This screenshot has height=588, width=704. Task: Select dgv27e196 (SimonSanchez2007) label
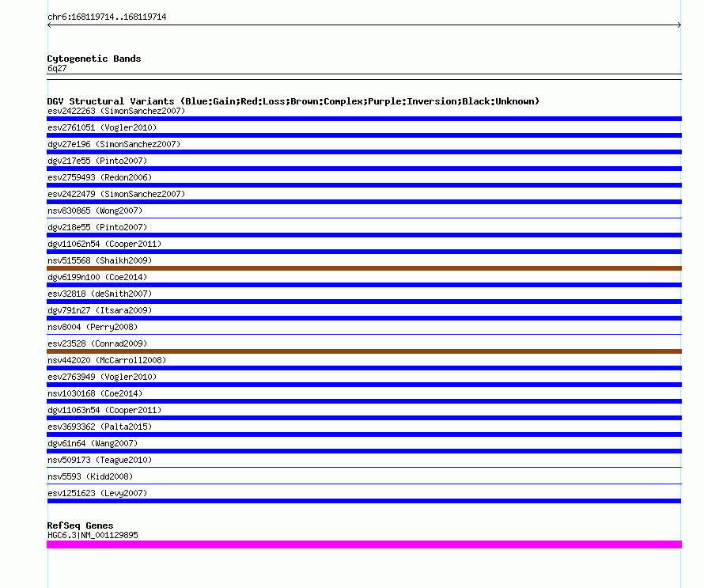point(114,144)
